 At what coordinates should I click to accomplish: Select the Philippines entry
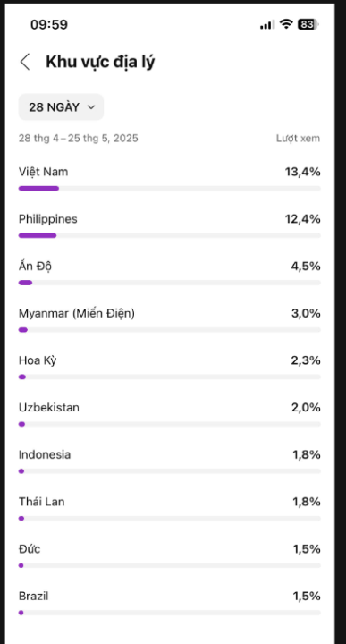[170, 226]
